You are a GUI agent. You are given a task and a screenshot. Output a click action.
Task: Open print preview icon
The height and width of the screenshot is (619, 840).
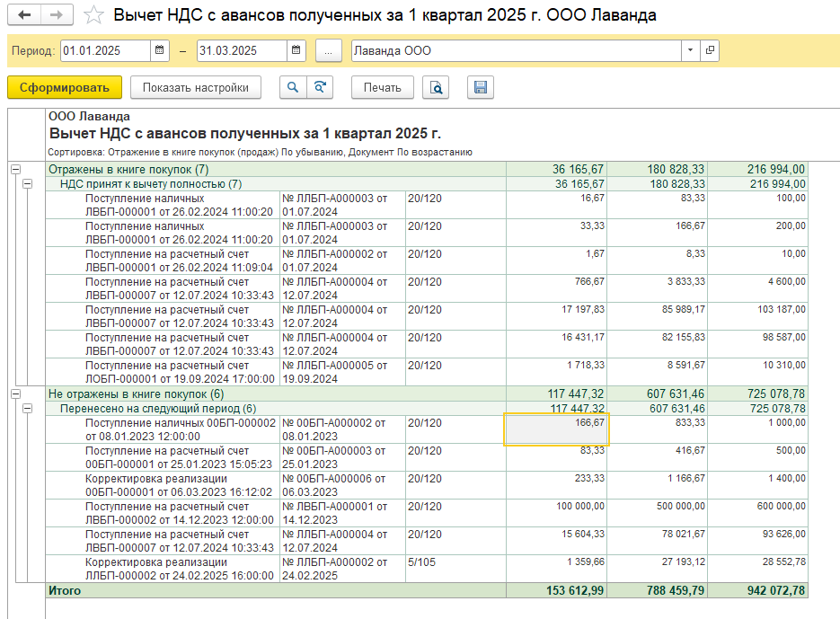436,87
